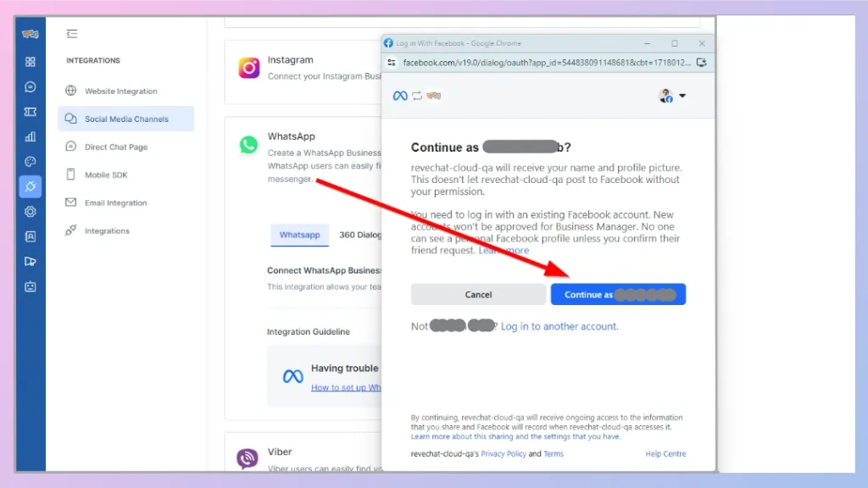
Task: Open the contacts icon in sidebar
Action: [31, 236]
